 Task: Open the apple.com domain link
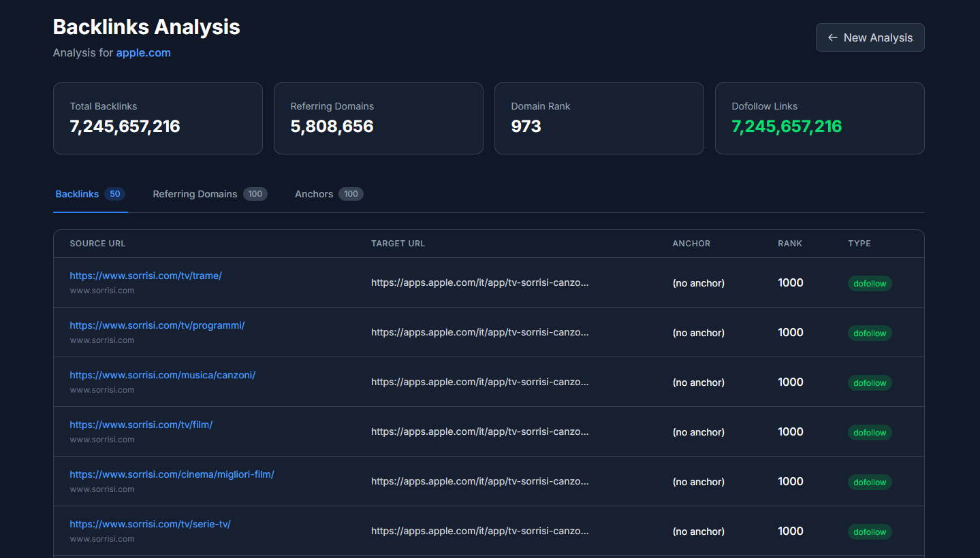click(x=143, y=52)
